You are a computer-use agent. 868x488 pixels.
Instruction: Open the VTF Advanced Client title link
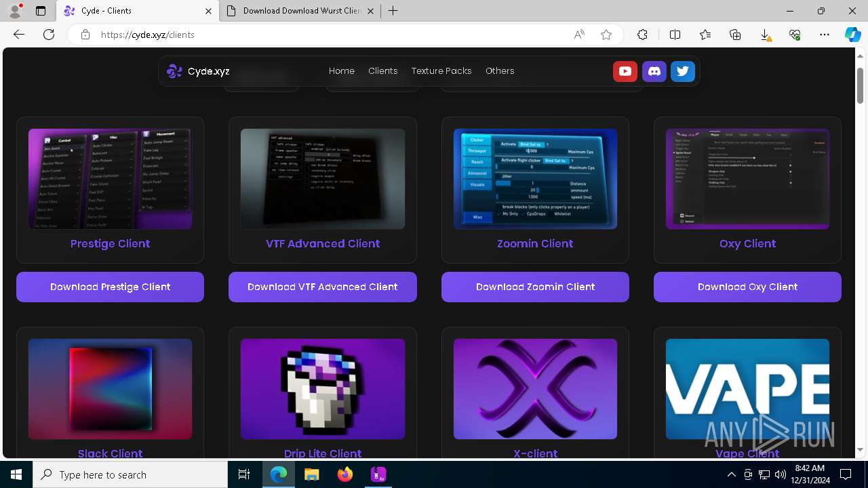pos(323,243)
